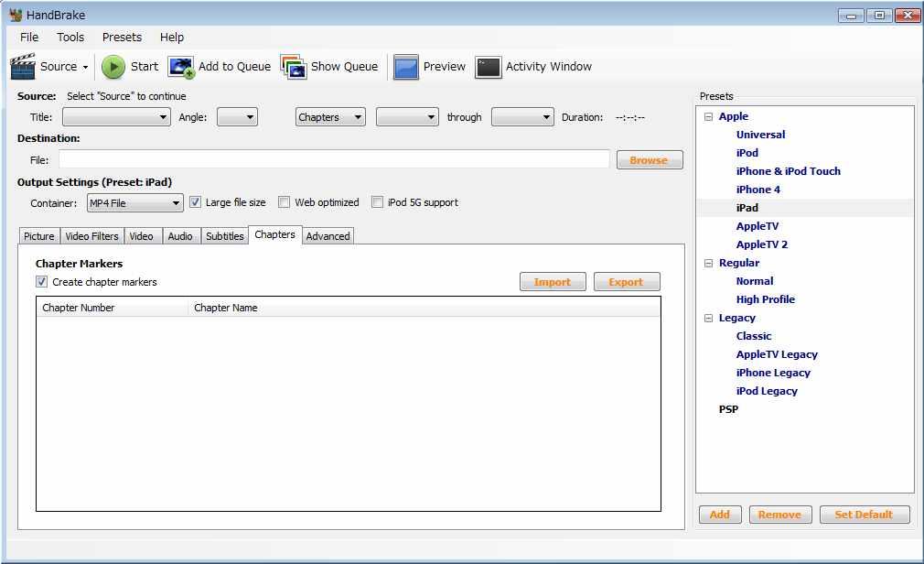Open the end chapter dropdown after 'through'
The width and height of the screenshot is (924, 564).
pos(522,117)
